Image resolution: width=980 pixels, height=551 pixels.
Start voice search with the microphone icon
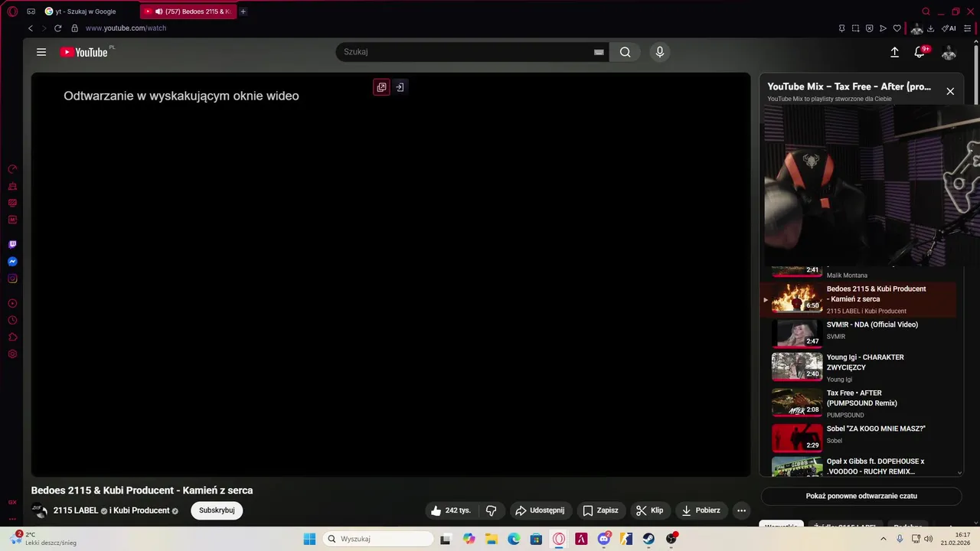coord(660,52)
